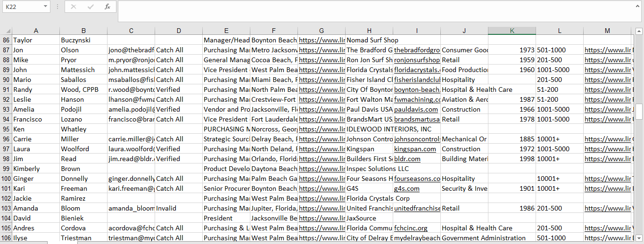Click the Cancel X formula bar icon
The width and height of the screenshot is (644, 244).
[73, 7]
